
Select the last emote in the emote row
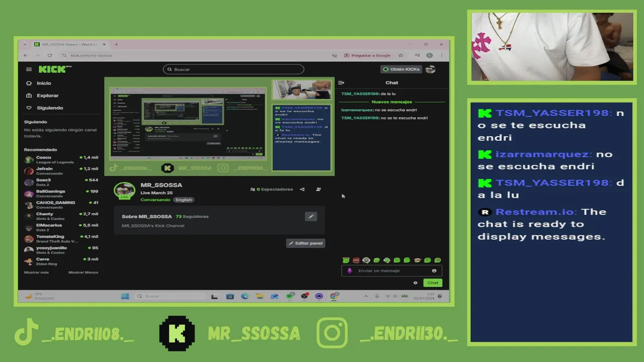pyautogui.click(x=438, y=260)
